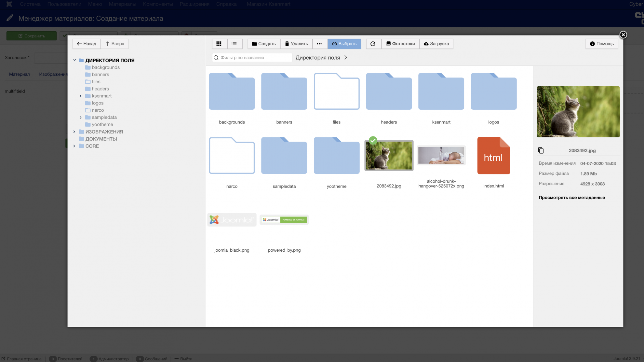Open the index.html file icon

pos(493,156)
